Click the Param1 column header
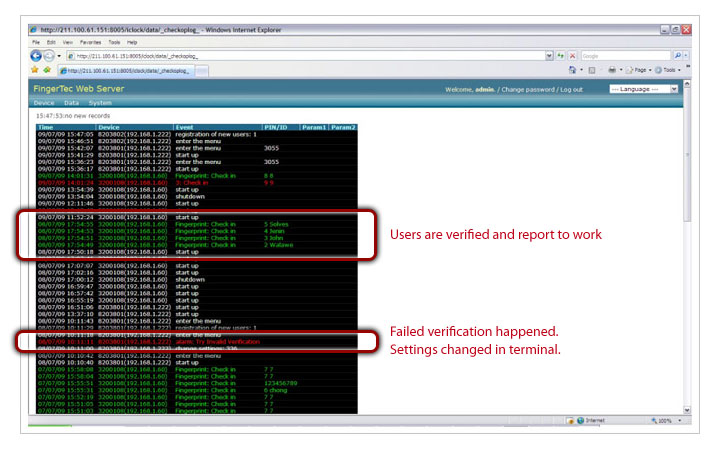Image resolution: width=720 pixels, height=450 pixels. (314, 127)
